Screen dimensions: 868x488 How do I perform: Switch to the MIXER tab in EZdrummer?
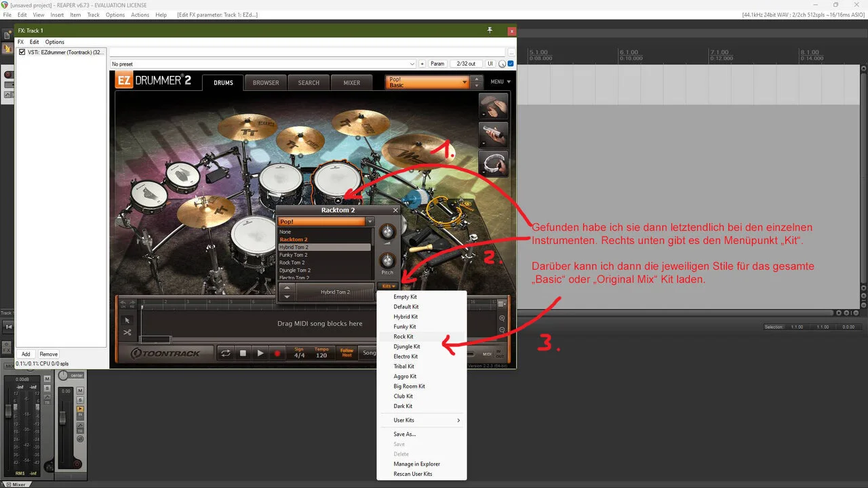(x=352, y=83)
